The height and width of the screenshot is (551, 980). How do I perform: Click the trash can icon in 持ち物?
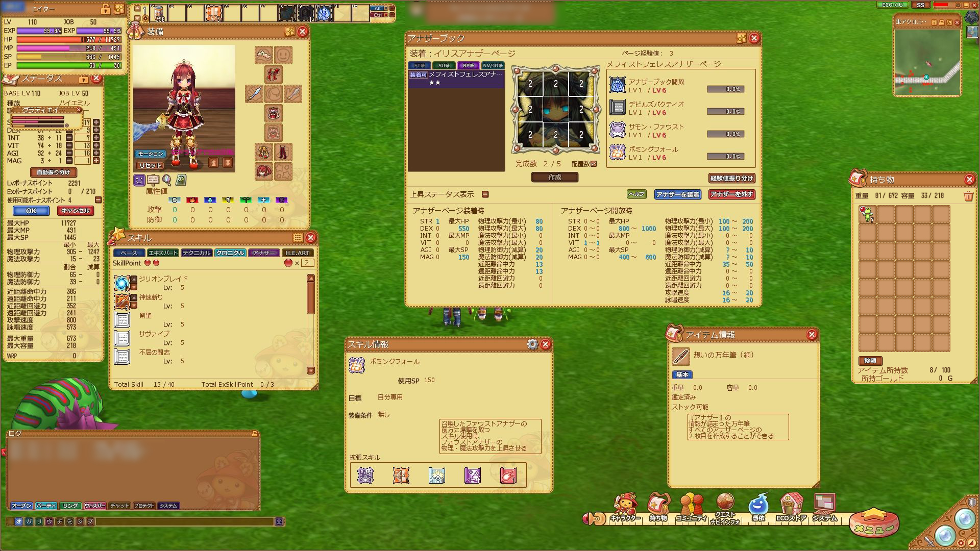[968, 196]
